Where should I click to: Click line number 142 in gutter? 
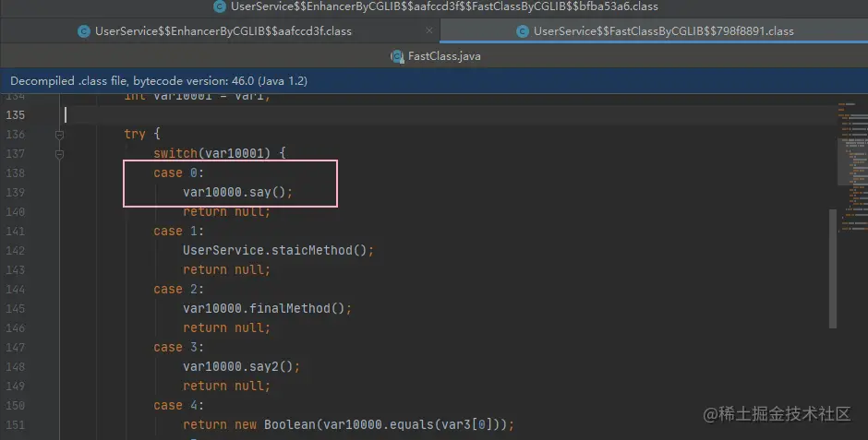(16, 250)
